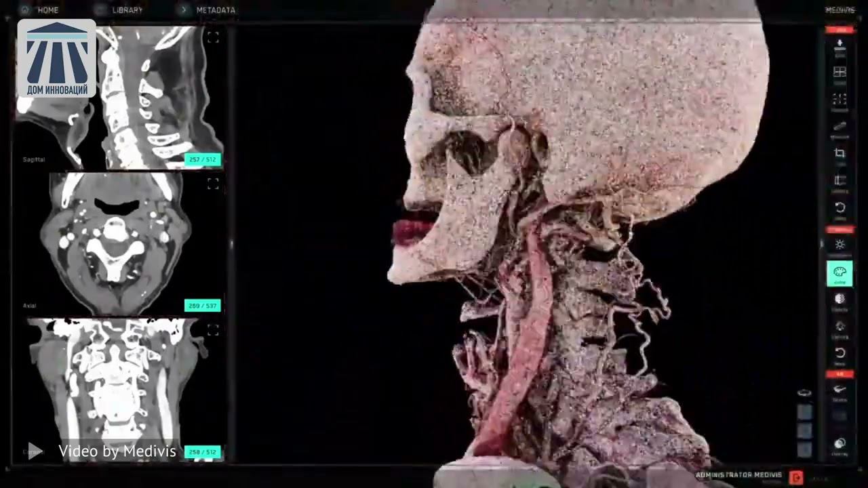Click the middle gray preset square
The height and width of the screenshot is (488, 868).
click(x=804, y=430)
